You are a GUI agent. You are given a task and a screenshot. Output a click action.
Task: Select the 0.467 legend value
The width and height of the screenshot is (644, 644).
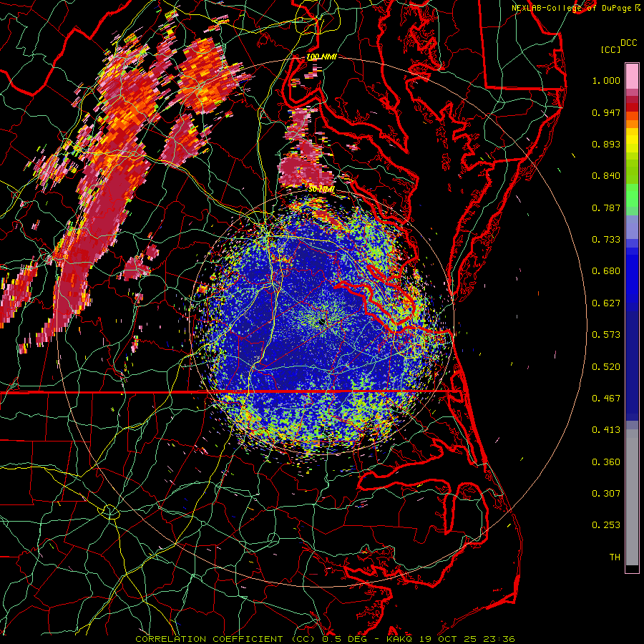click(606, 399)
